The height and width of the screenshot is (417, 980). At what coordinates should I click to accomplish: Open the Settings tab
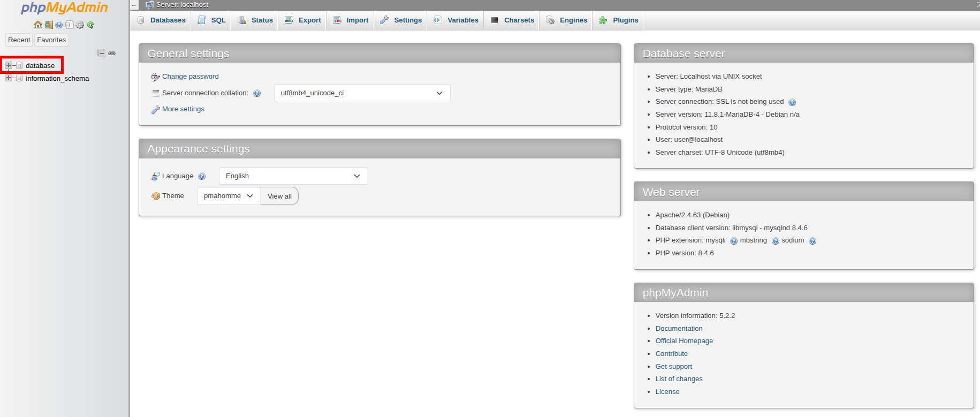pos(401,20)
